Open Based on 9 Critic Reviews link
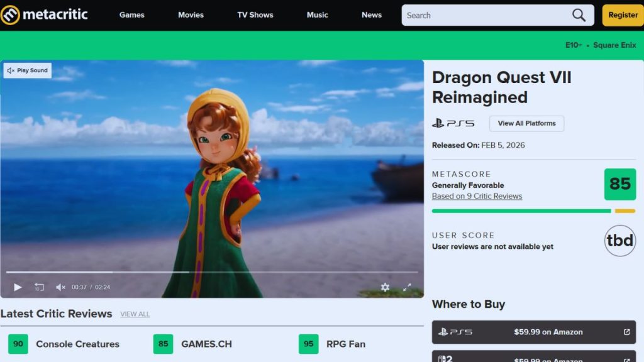 tap(477, 196)
